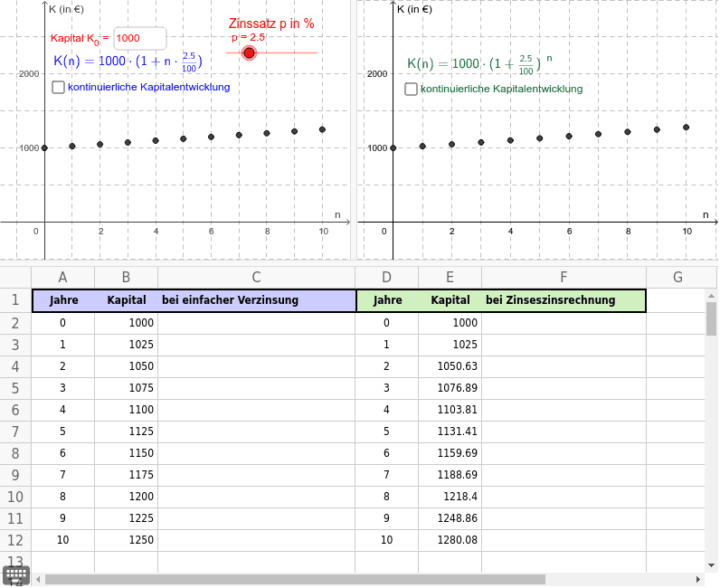Viewport: 720px width, 588px height.
Task: Enable continuous capital development for compound interest
Action: coord(411,89)
